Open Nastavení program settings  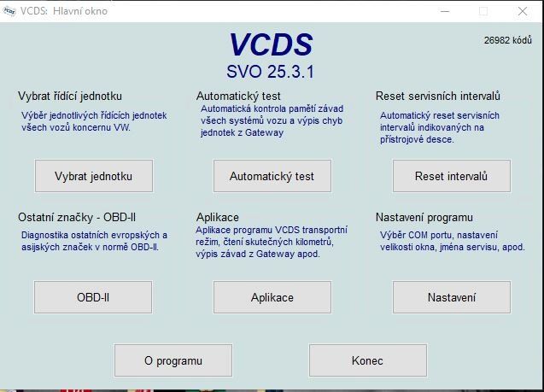[x=451, y=297]
